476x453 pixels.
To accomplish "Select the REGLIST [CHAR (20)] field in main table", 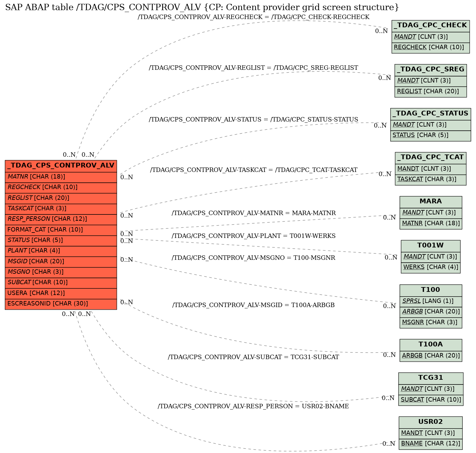I will [61, 198].
